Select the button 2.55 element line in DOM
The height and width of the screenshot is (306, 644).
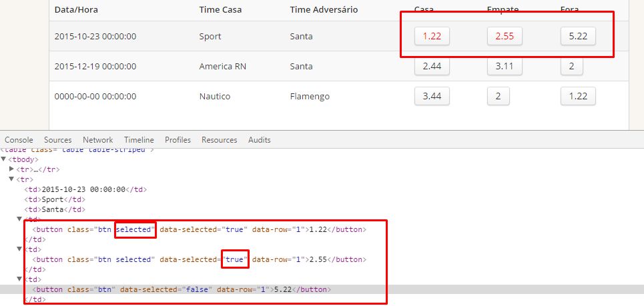[199, 259]
